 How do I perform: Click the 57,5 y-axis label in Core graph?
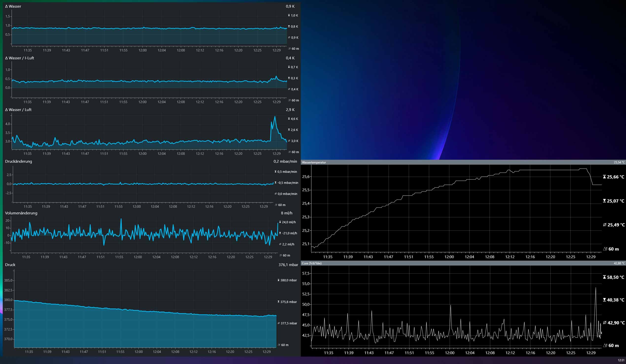coord(306,273)
